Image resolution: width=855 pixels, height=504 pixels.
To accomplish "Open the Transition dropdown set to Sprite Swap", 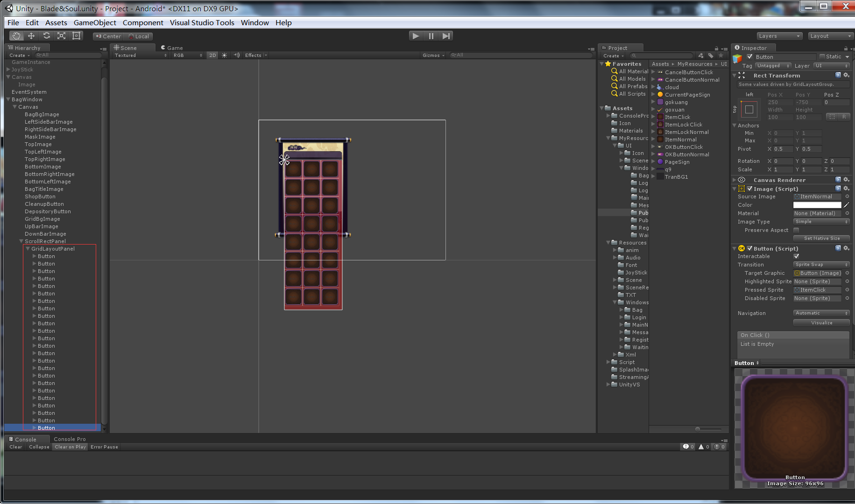I will (x=821, y=264).
